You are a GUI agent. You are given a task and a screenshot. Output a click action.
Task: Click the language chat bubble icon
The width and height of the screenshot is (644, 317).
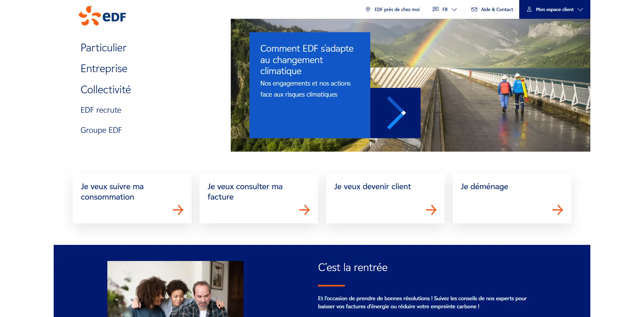(x=436, y=9)
